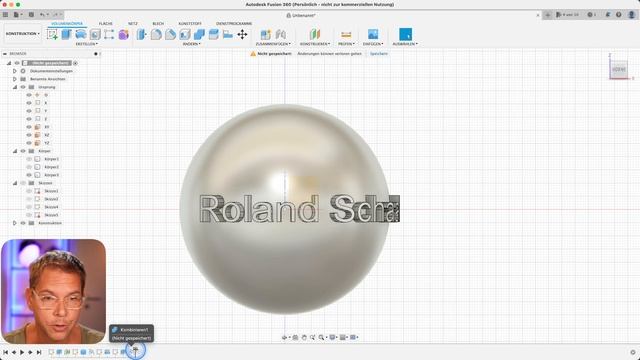This screenshot has width=640, height=360.
Task: Click the Joint tool icon
Action: (280, 34)
